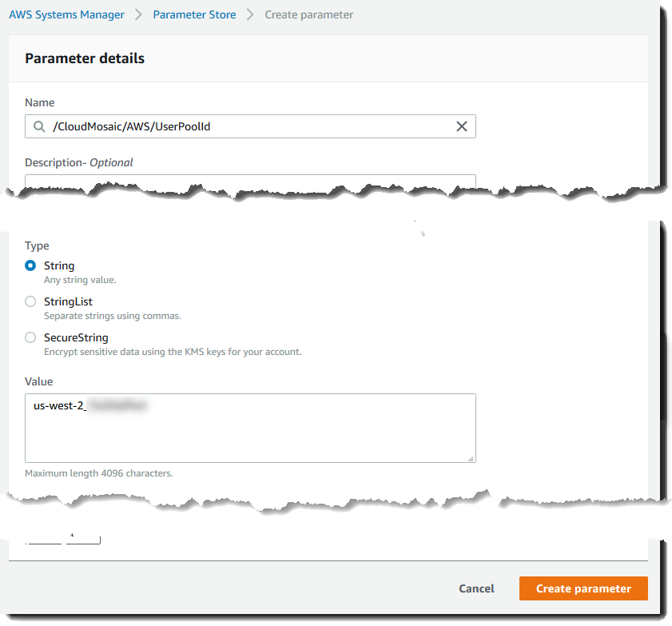Click the 'Name' field label

pyautogui.click(x=39, y=102)
